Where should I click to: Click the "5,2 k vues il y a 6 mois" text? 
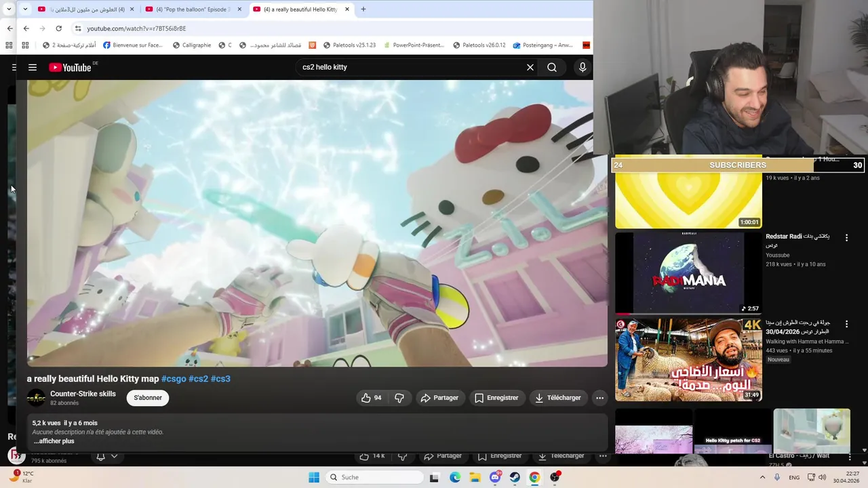click(x=65, y=423)
